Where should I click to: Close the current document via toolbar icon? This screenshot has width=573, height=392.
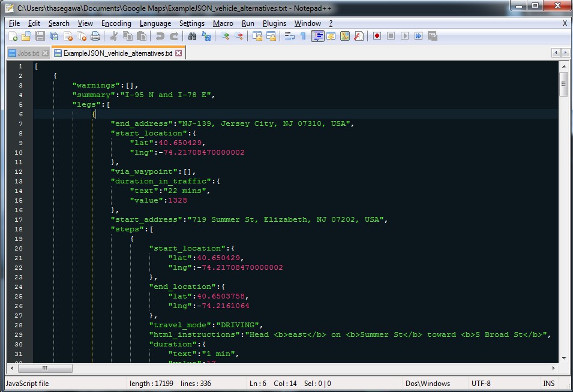click(68, 36)
